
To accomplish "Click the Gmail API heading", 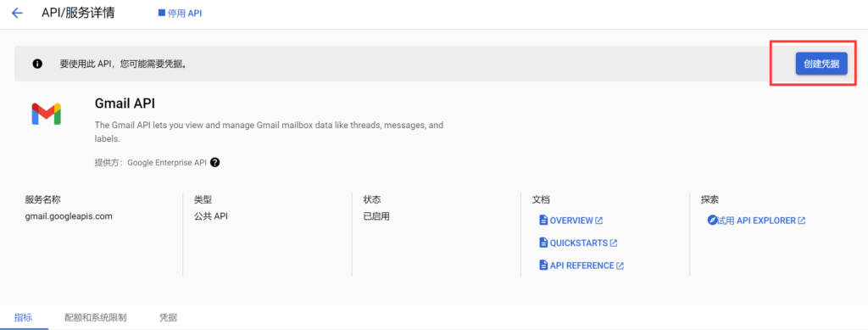I will [125, 103].
